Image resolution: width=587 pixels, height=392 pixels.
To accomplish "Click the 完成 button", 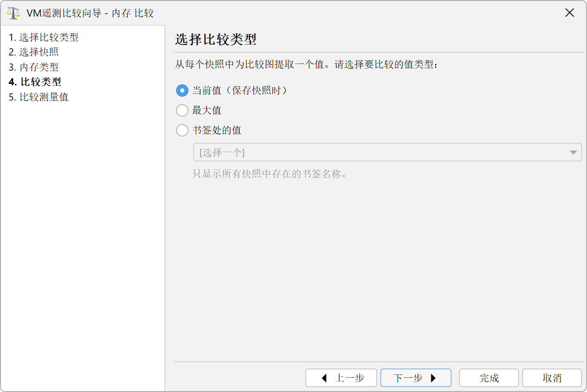I will coord(489,378).
